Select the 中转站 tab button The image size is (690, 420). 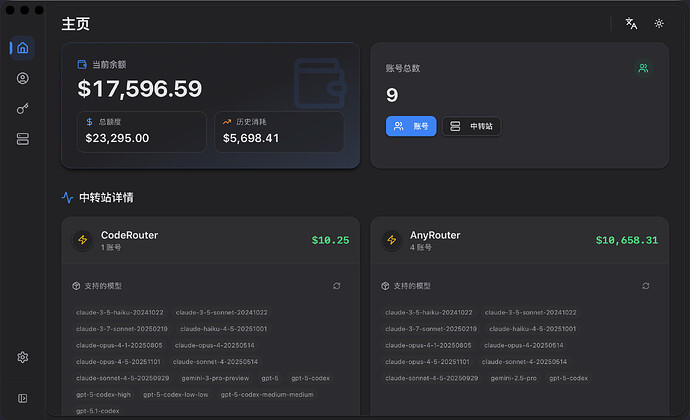point(471,126)
